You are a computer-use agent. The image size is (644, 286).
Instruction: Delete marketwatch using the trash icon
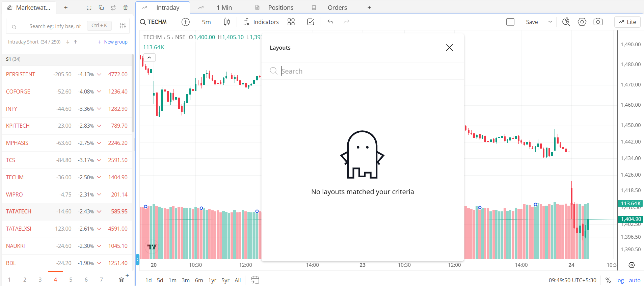(x=126, y=7)
